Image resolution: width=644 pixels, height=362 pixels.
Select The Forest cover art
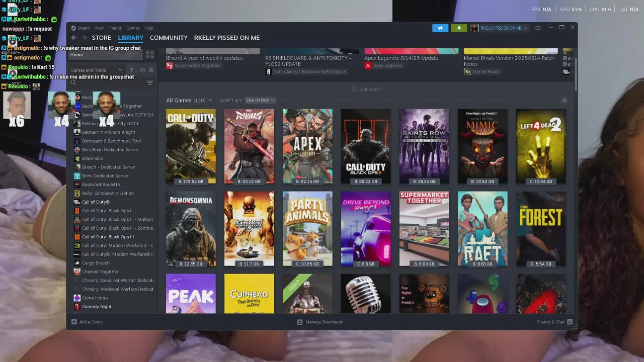click(x=541, y=229)
